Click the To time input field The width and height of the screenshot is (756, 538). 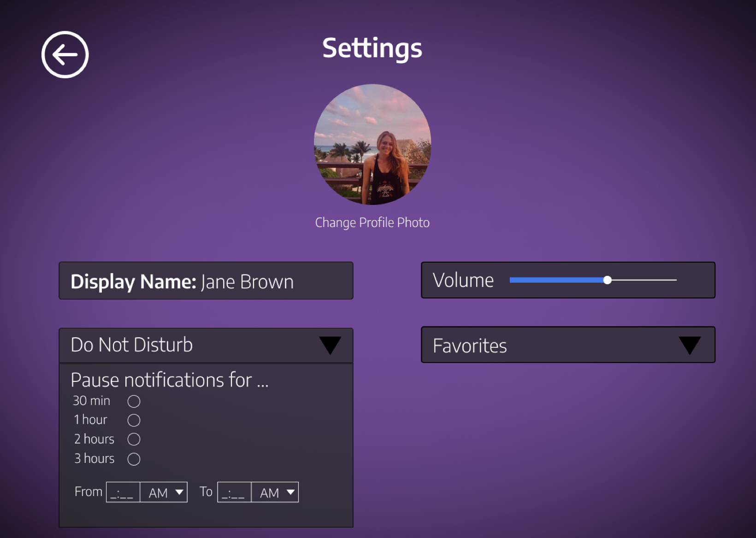(x=234, y=492)
